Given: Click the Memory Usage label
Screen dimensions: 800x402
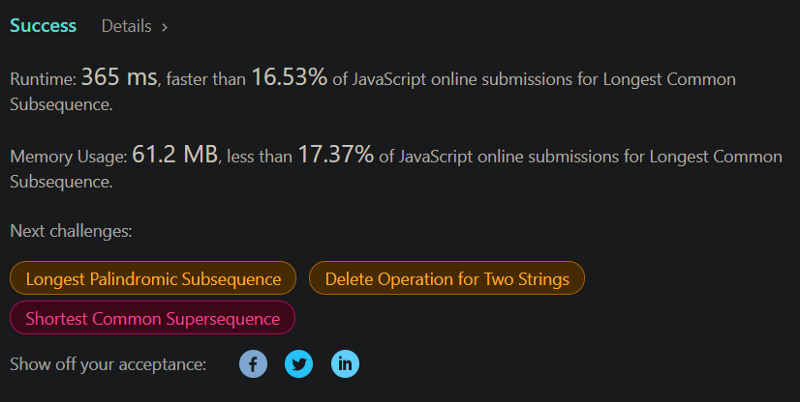Looking at the screenshot, I should click(69, 157).
